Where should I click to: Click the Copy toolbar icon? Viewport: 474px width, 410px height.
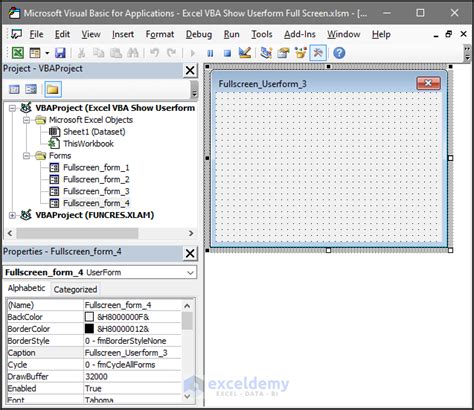click(98, 53)
